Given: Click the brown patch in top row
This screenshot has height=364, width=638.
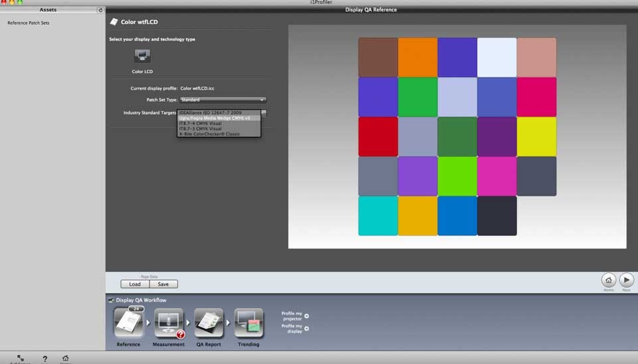Looking at the screenshot, I should click(378, 57).
